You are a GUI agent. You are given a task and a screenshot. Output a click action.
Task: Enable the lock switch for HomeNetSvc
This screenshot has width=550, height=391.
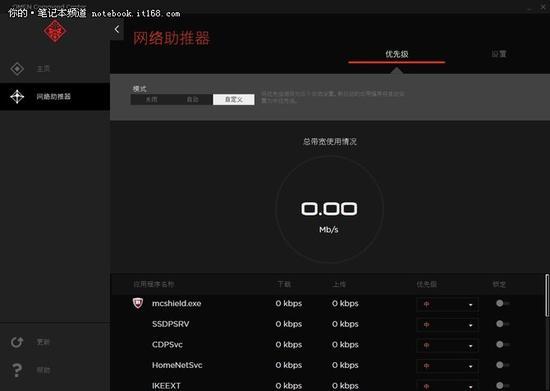pos(502,365)
